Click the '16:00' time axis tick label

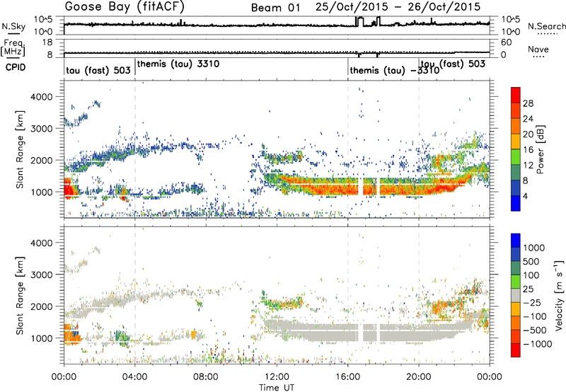tap(347, 377)
